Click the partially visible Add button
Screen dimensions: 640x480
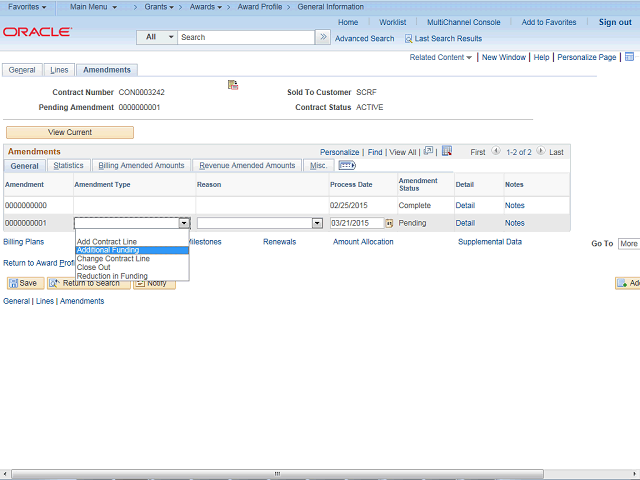click(627, 283)
